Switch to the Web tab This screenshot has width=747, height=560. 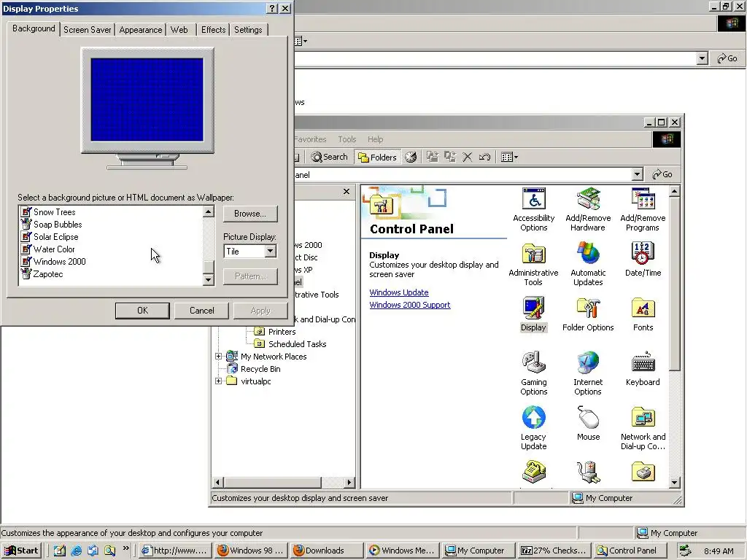179,29
